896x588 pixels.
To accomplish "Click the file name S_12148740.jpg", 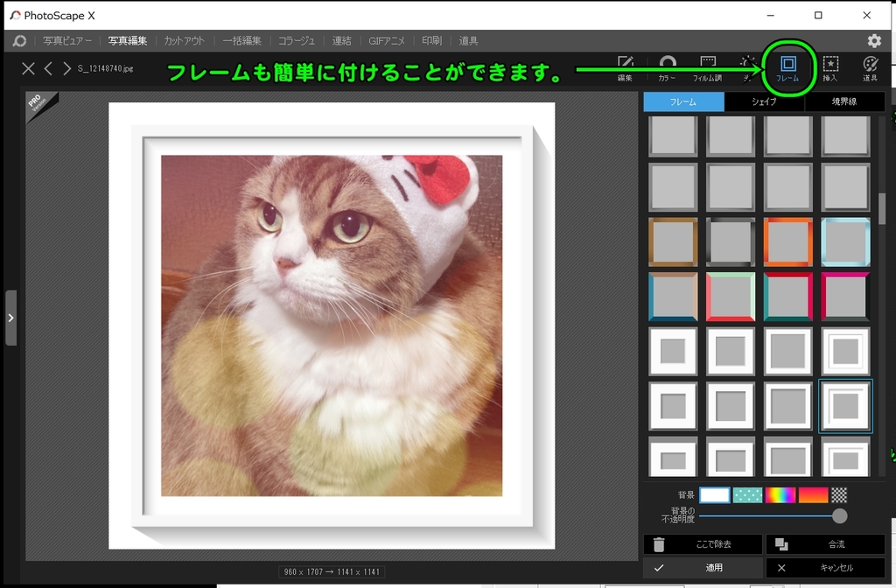I will point(106,68).
